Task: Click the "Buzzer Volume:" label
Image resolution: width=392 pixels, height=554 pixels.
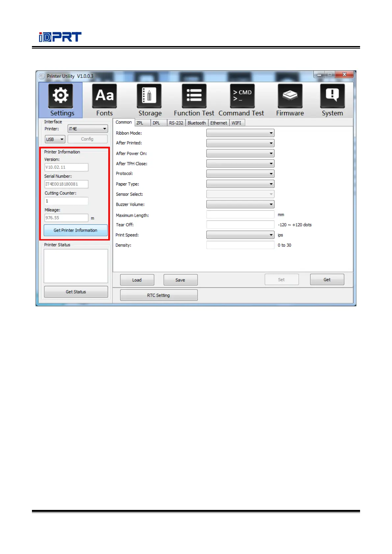Action: [130, 204]
